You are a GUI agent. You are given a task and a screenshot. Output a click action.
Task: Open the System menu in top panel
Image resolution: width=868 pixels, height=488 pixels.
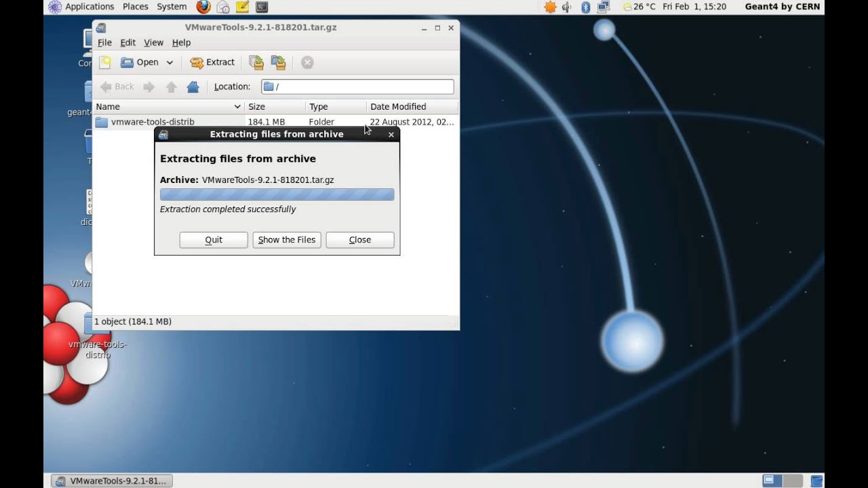pyautogui.click(x=172, y=7)
